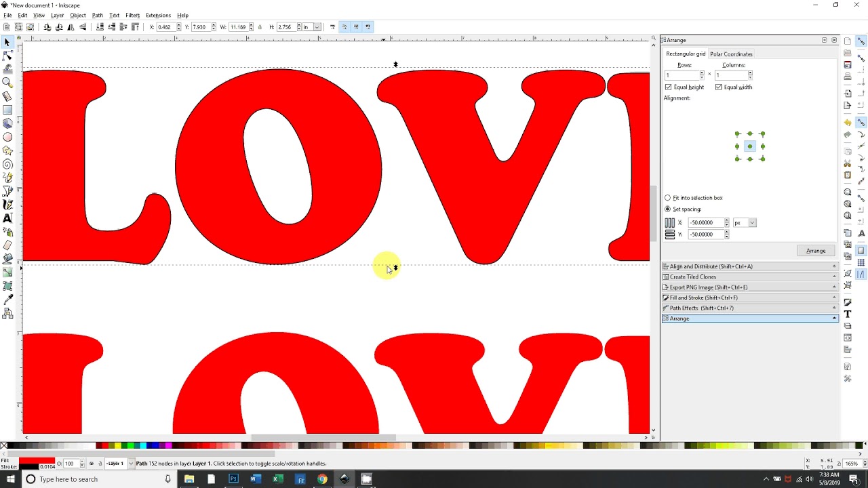Select the 3D Box tool
The height and width of the screenshot is (488, 868).
pos(7,123)
